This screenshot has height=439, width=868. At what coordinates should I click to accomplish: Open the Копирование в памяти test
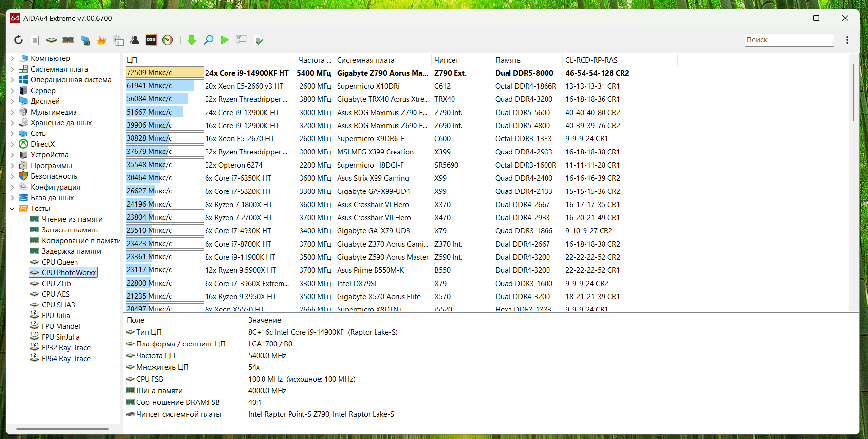coord(81,241)
